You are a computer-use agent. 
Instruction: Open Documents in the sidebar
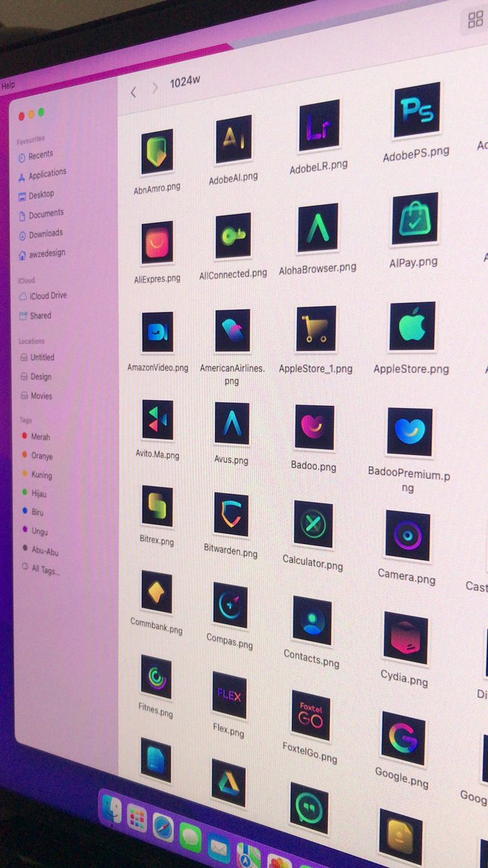(40, 214)
